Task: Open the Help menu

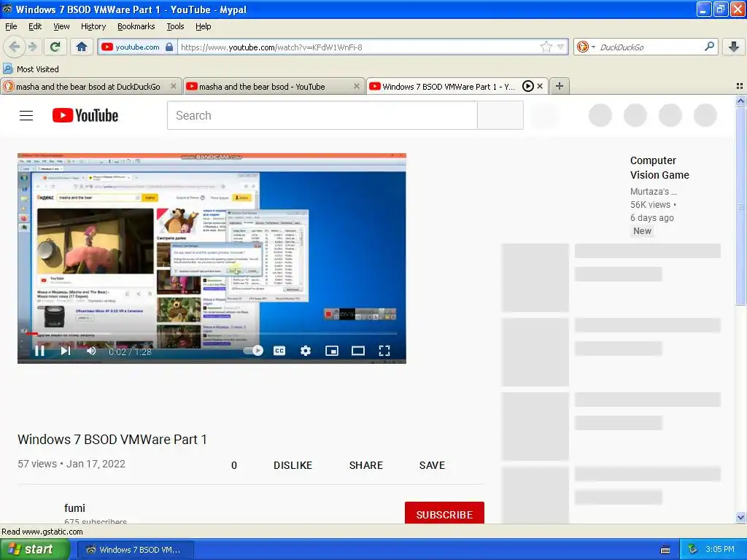Action: pos(204,26)
